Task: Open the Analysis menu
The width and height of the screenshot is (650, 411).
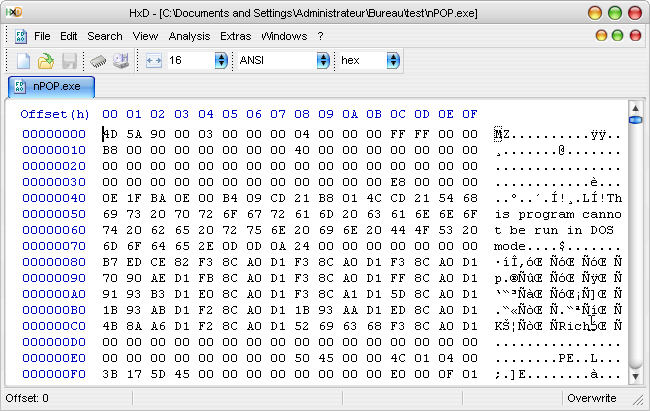Action: click(189, 36)
